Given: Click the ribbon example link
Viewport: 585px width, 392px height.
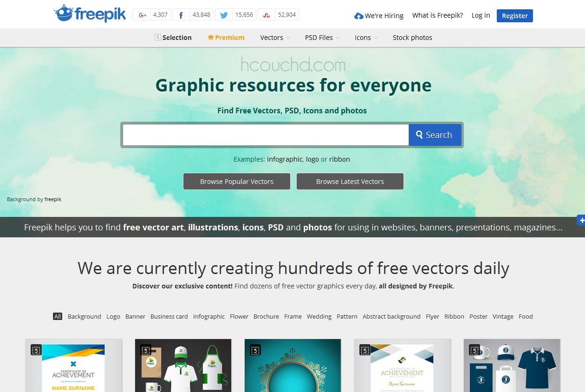Looking at the screenshot, I should (339, 159).
